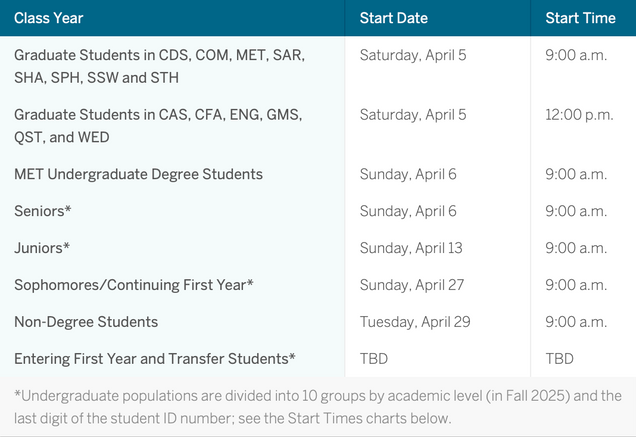This screenshot has height=437, width=636.
Task: Click the undergraduate populations footnote text
Action: pyautogui.click(x=317, y=406)
